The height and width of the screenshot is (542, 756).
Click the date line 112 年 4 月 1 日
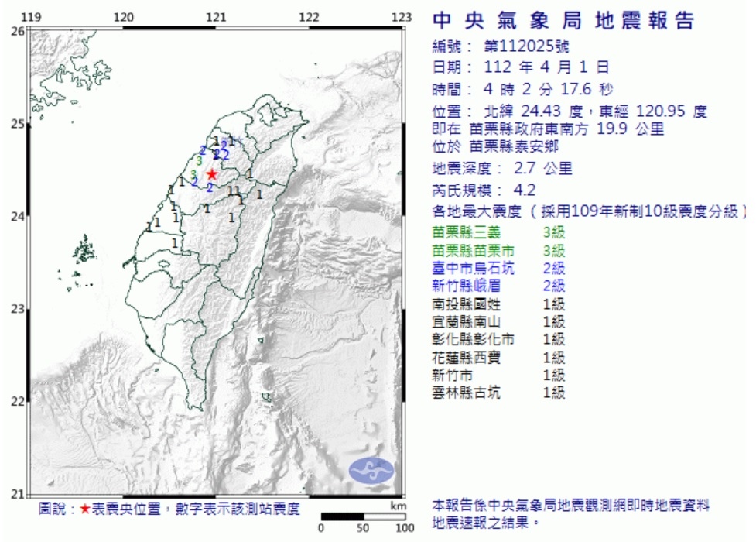pos(521,67)
